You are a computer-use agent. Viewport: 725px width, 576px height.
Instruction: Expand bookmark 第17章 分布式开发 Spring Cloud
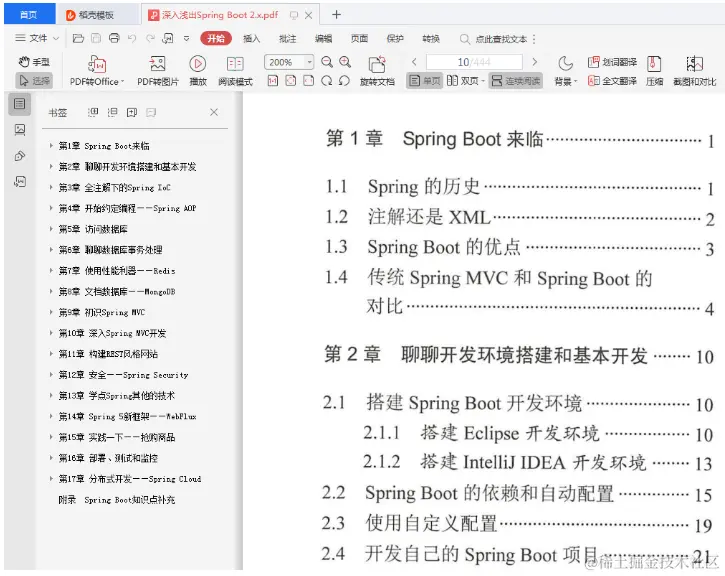(51, 478)
